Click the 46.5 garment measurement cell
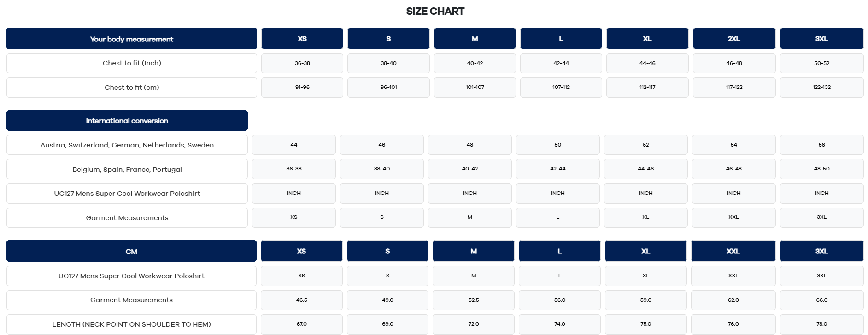This screenshot has height=335, width=868. point(302,300)
